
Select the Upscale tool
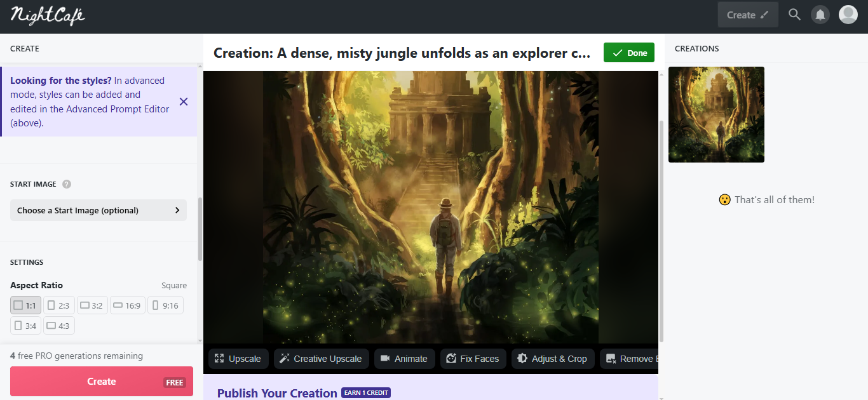click(x=238, y=359)
